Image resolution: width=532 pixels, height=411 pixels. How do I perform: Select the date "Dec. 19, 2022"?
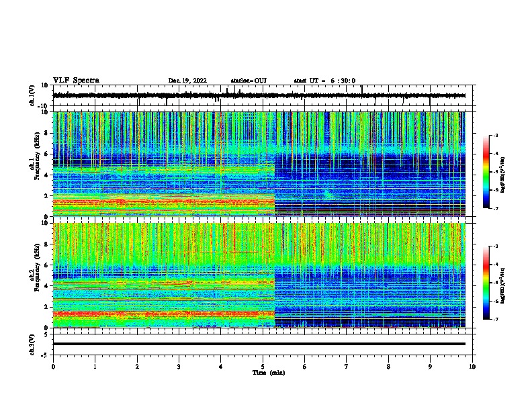[x=187, y=81]
